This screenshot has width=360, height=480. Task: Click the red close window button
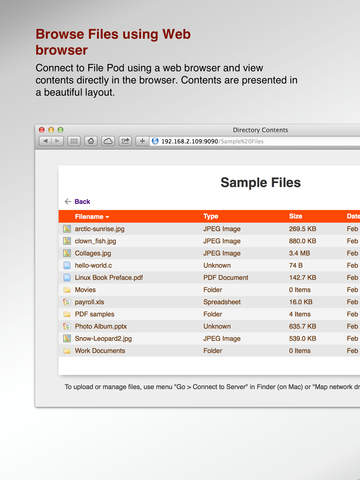click(42, 130)
